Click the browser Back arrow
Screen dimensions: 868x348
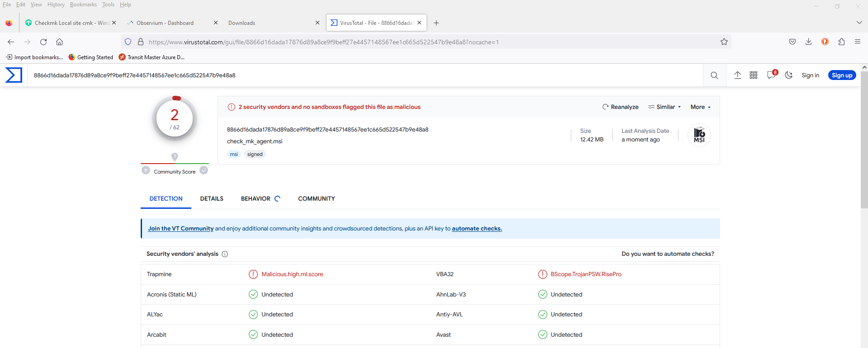pos(11,42)
